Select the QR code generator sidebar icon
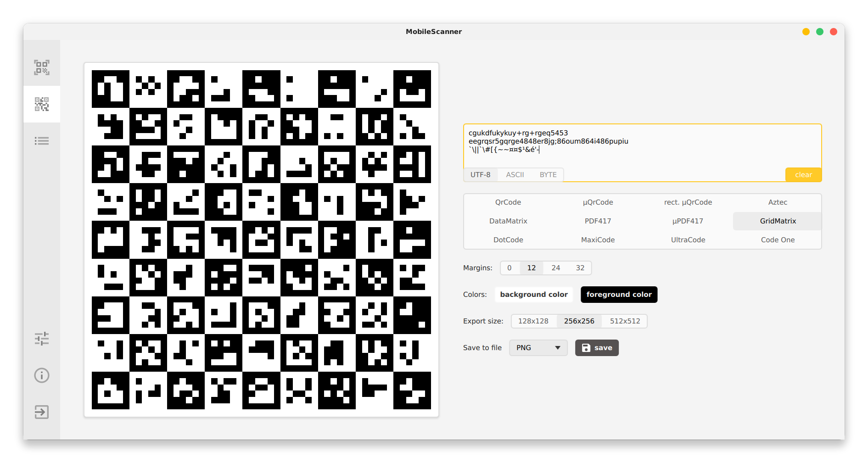The width and height of the screenshot is (868, 463). (x=42, y=104)
